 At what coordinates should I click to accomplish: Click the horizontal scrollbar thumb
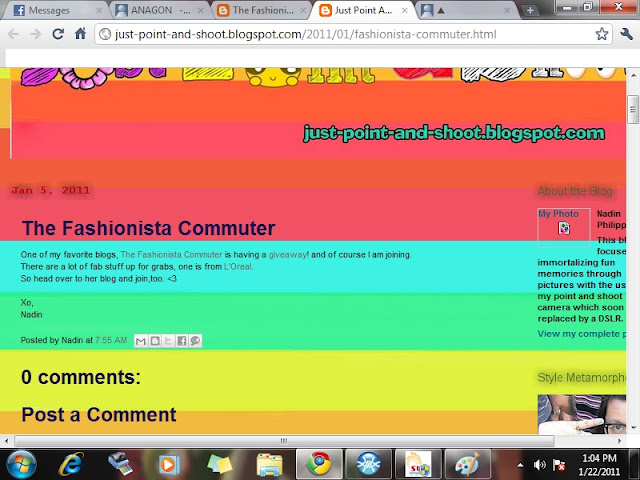coord(284,441)
